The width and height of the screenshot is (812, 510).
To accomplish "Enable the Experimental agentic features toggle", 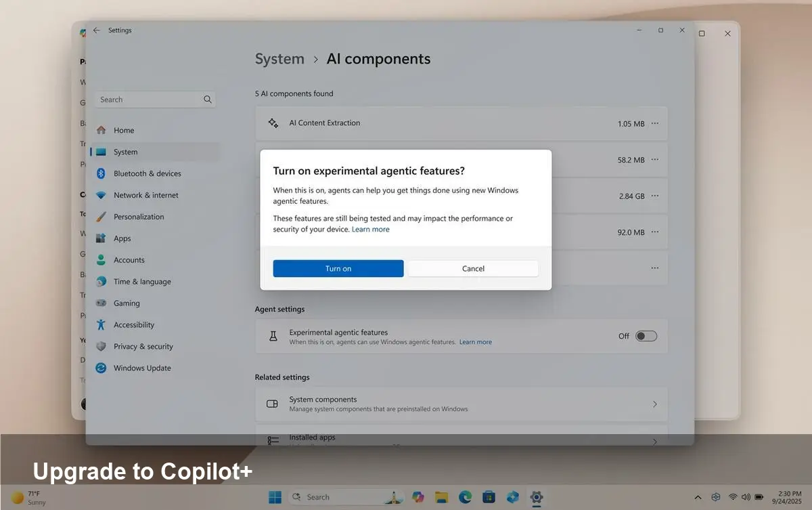I will tap(646, 335).
